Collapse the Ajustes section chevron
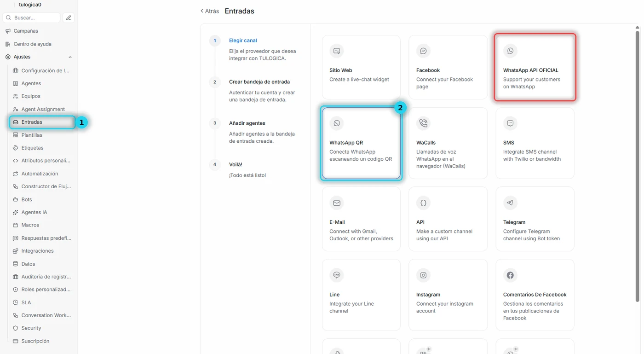644x354 pixels. tap(70, 57)
